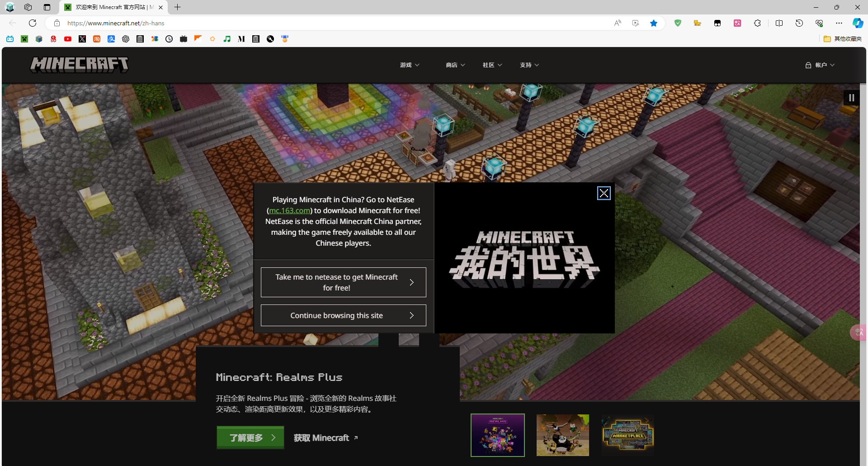868x466 pixels.
Task: Click the video enhance icon in address bar
Action: point(636,23)
